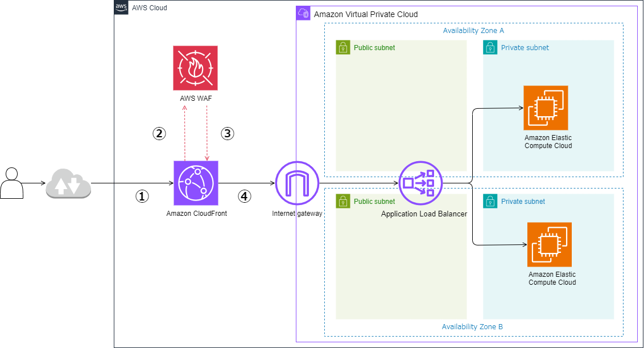Click the "Amazon Virtual Private Cloud" title
This screenshot has height=348, width=644.
pyautogui.click(x=366, y=14)
